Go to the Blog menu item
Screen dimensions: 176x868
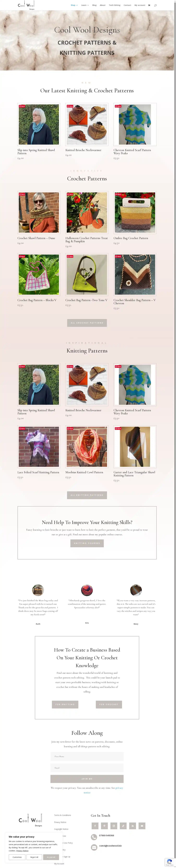point(94,5)
